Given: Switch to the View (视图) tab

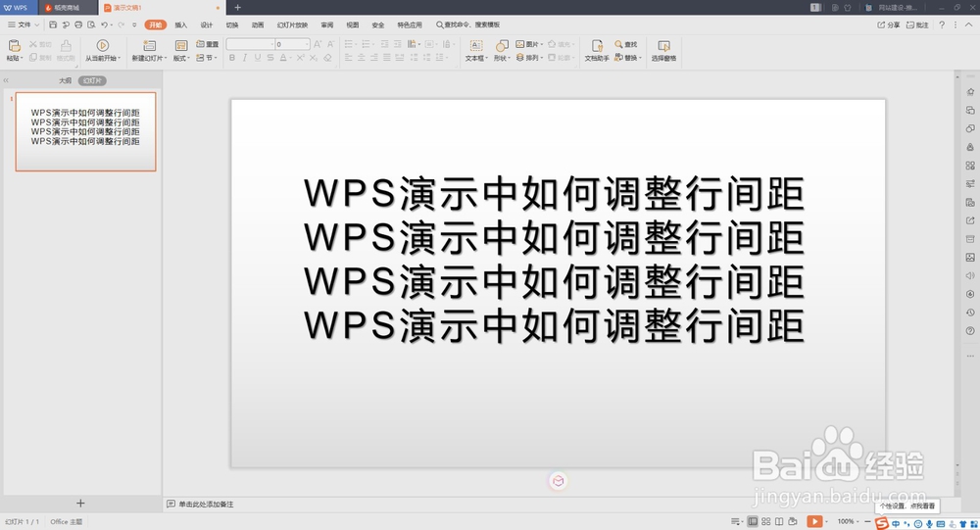Looking at the screenshot, I should (353, 25).
